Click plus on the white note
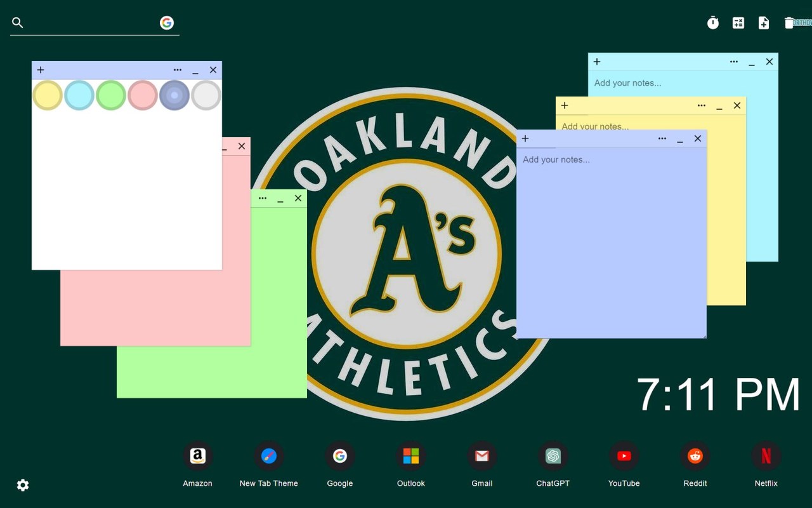The height and width of the screenshot is (508, 812). point(41,70)
